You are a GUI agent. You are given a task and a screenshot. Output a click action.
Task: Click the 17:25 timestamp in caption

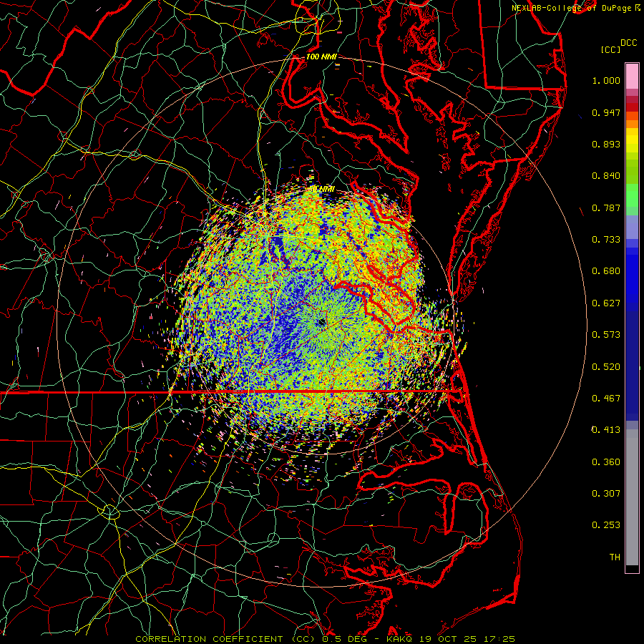tap(499, 639)
